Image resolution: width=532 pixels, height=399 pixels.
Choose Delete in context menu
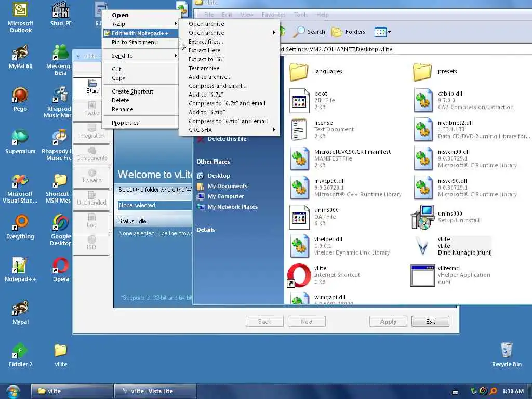(x=141, y=100)
